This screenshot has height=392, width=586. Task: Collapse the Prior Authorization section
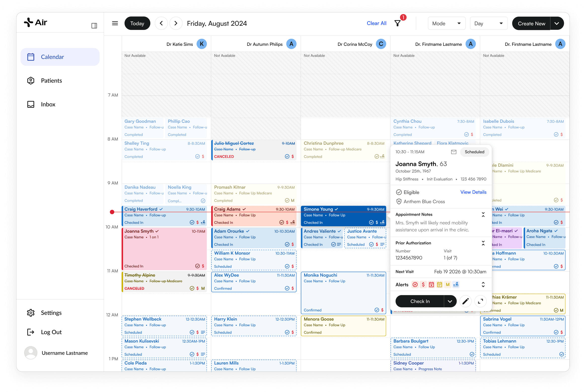click(483, 243)
